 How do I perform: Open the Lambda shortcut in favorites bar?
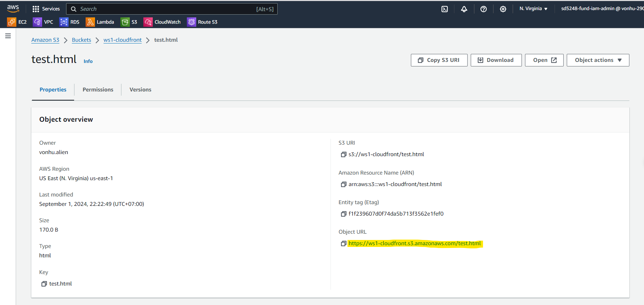100,22
